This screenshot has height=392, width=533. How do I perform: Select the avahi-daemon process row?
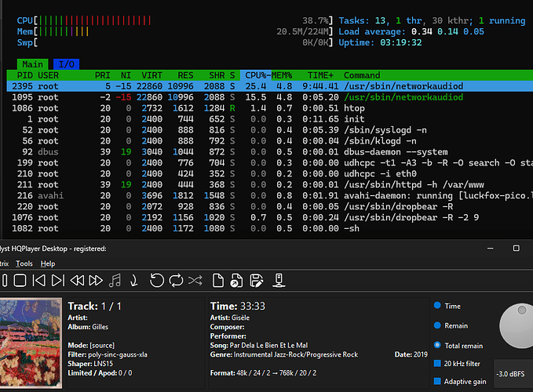[270, 195]
